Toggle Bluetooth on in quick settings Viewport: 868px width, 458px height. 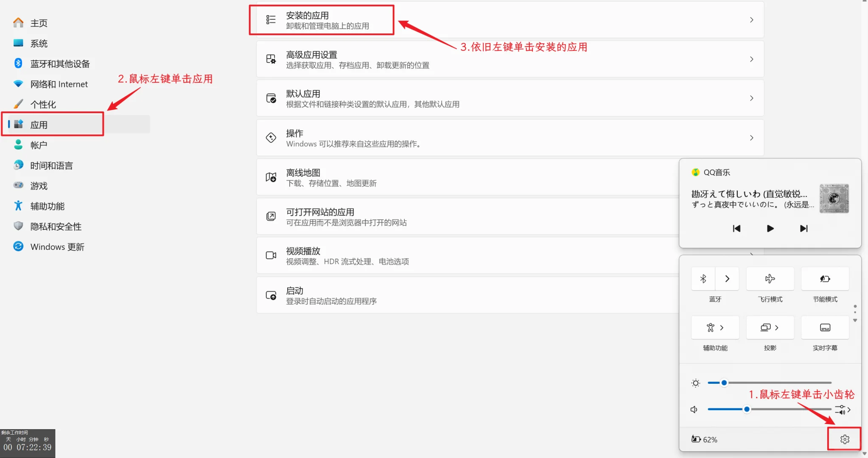coord(703,279)
